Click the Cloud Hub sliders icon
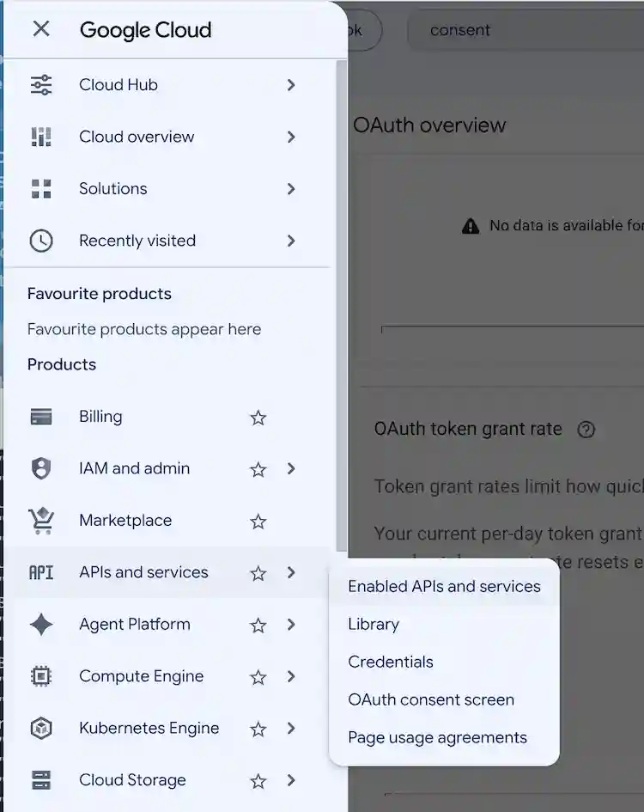Screen dimensions: 644x812 tap(41, 85)
